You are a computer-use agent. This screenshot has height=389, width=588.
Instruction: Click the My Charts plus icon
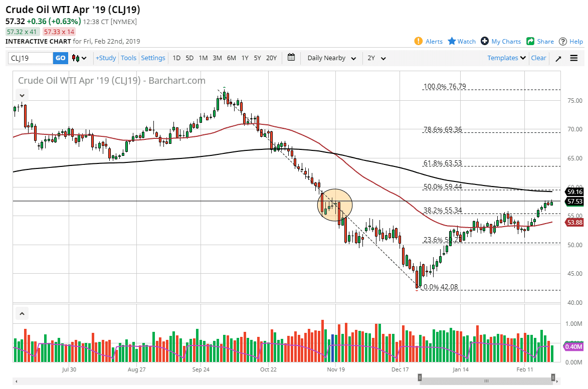(x=484, y=41)
